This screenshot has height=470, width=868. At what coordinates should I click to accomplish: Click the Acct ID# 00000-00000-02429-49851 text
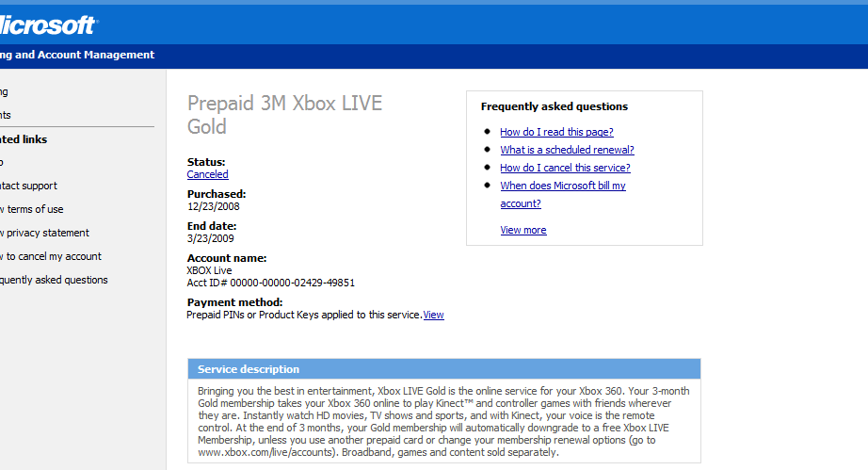point(271,283)
